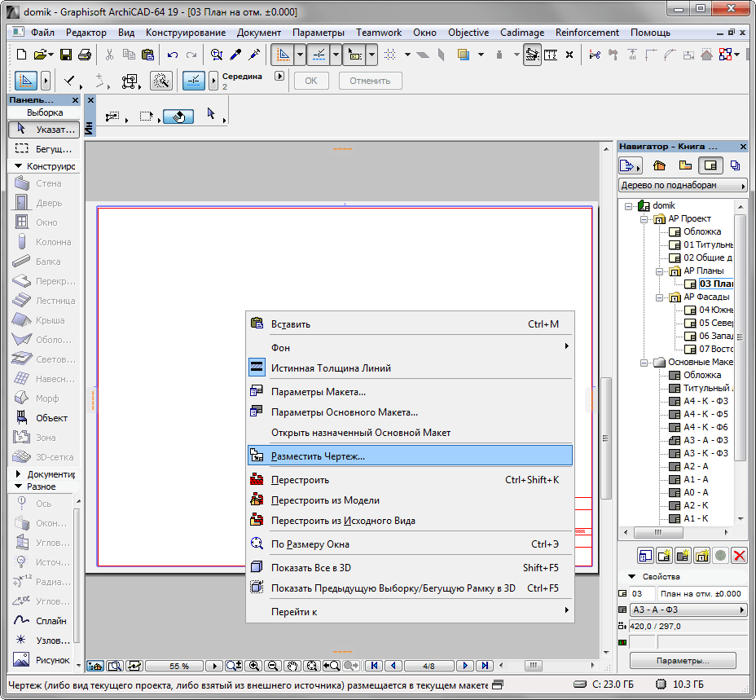Toggle Истинная Толщина Линий in the context menu
Image resolution: width=756 pixels, height=700 pixels.
point(331,368)
